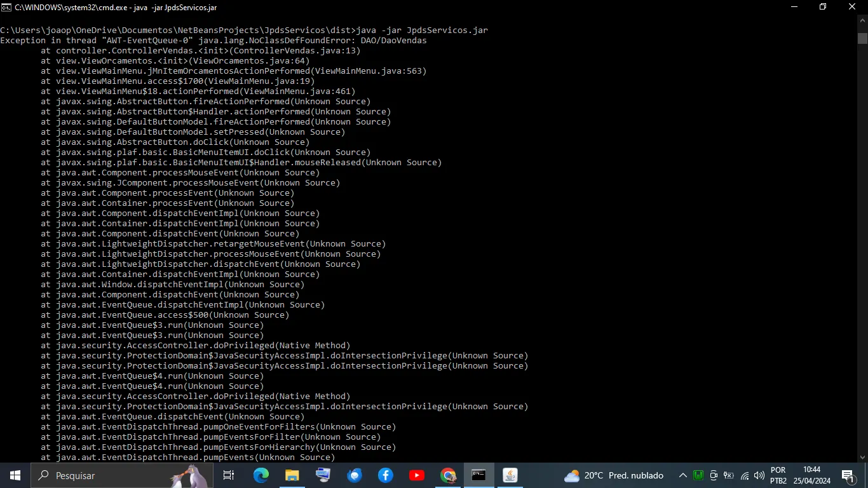
Task: Click the 'ViewMainMenu.java:19' stack line
Action: coord(178,81)
